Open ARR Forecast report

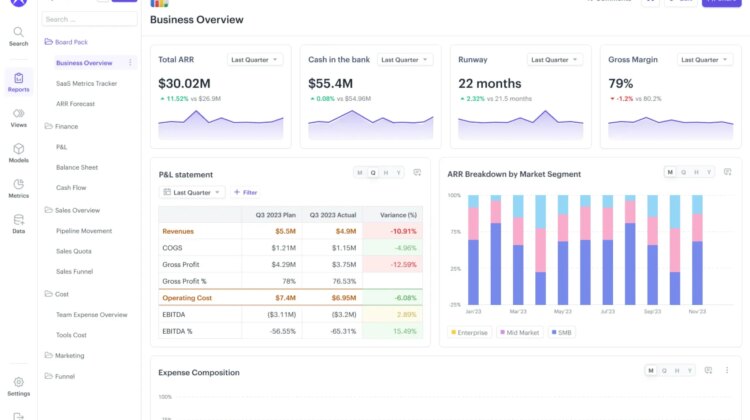tap(76, 104)
